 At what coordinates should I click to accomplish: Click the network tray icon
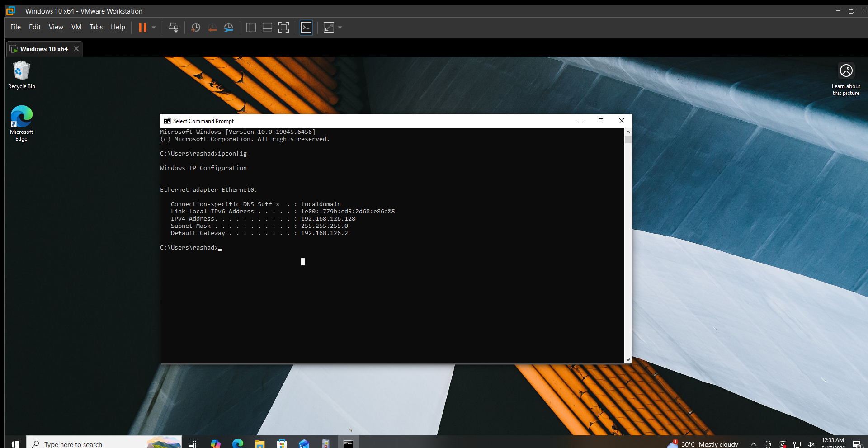(x=797, y=444)
